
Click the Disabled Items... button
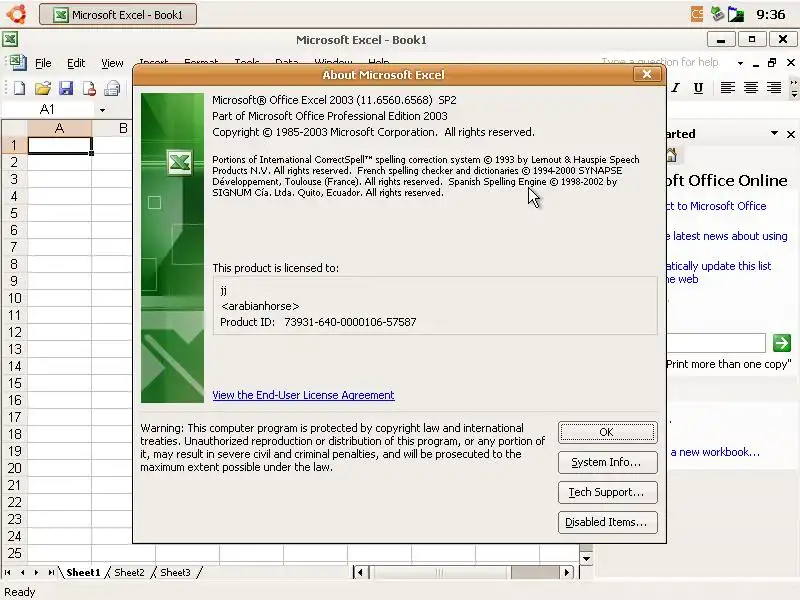(607, 522)
